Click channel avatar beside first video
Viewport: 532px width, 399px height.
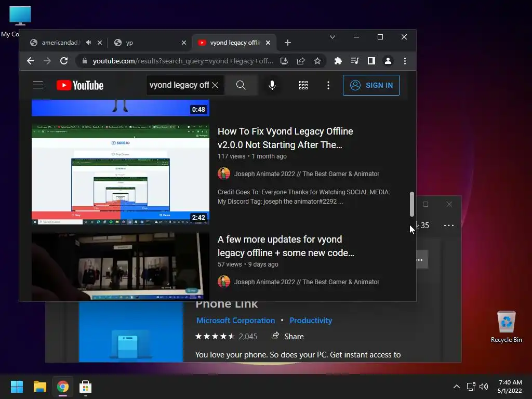click(x=224, y=174)
